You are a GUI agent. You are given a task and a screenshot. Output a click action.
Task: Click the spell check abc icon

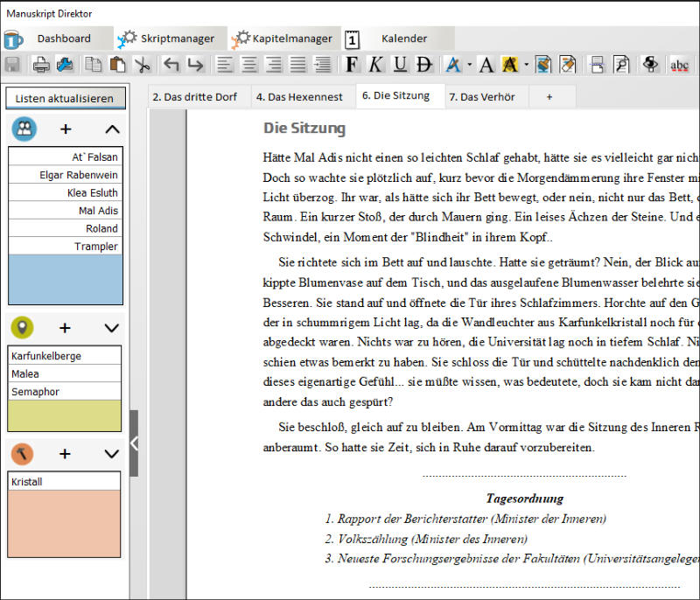coord(679,64)
